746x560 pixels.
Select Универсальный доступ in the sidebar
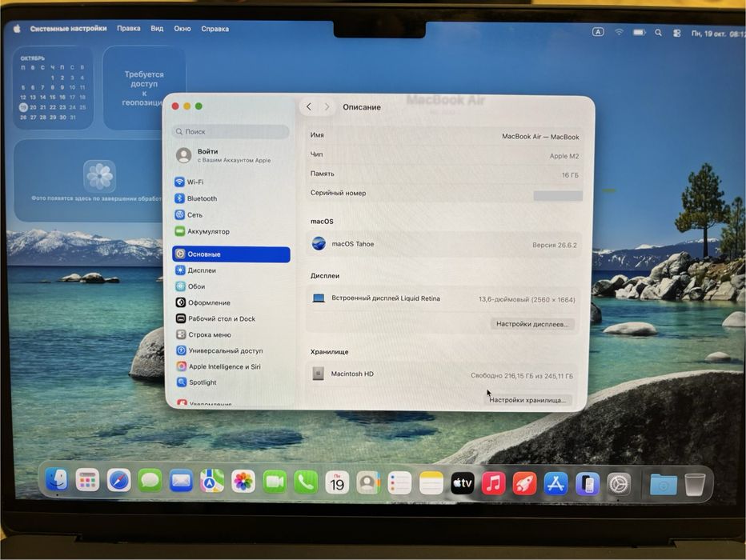pyautogui.click(x=231, y=350)
